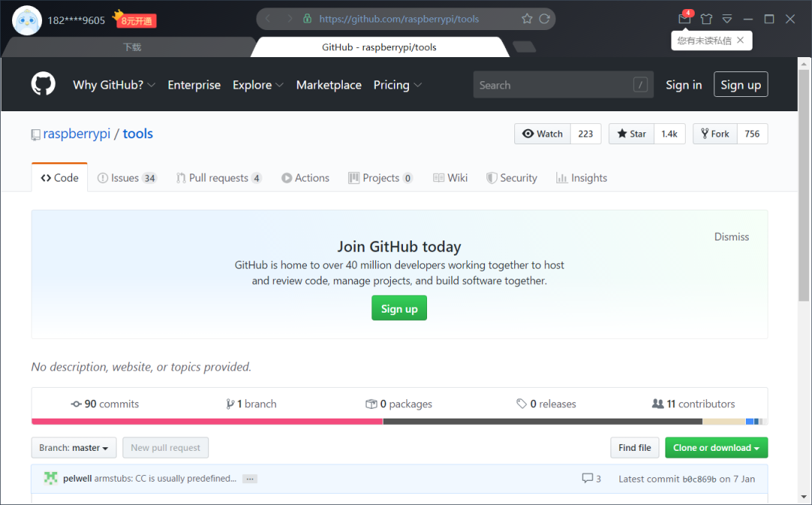
Task: View 756 forks count
Action: [753, 134]
